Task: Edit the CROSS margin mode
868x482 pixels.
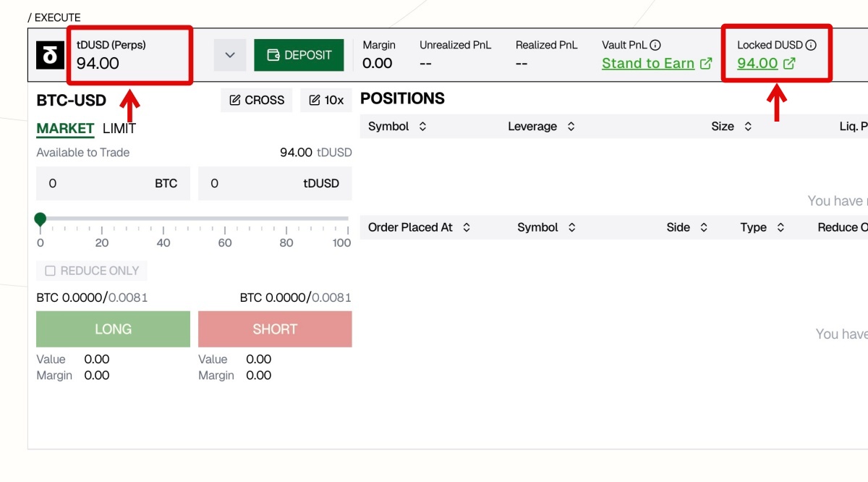Action: (257, 101)
